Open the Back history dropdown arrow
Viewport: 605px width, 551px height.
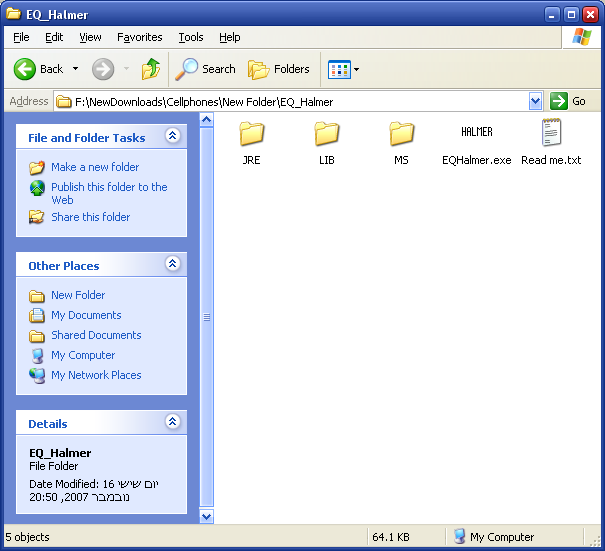(x=75, y=69)
